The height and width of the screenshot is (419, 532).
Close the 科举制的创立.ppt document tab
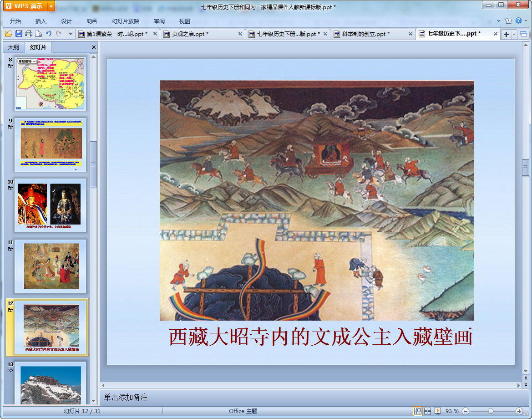click(x=410, y=34)
